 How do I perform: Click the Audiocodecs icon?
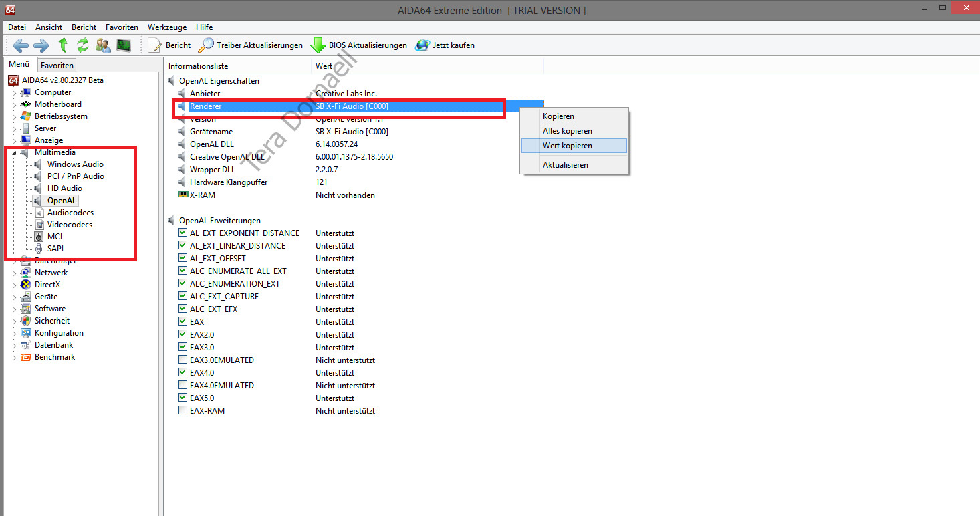[39, 213]
